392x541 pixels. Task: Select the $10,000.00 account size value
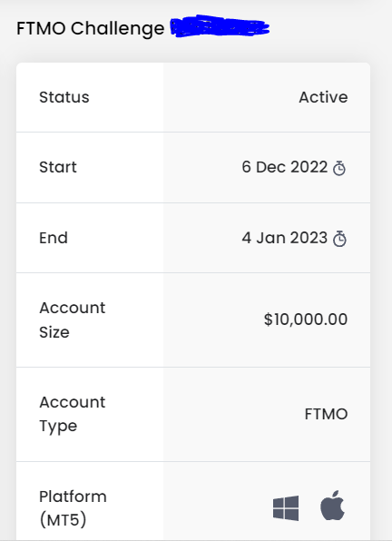306,320
